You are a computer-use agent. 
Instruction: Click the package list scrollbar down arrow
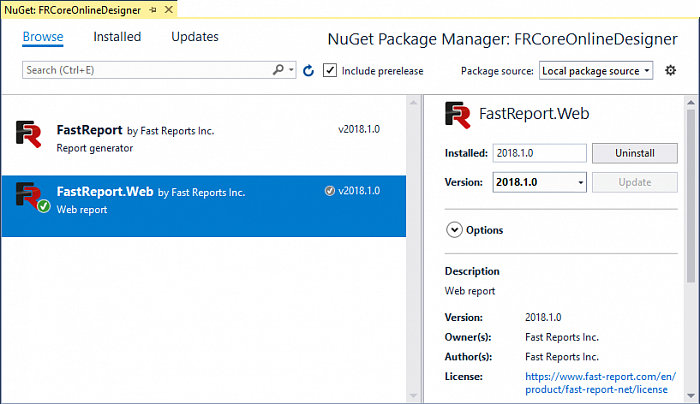[x=413, y=396]
